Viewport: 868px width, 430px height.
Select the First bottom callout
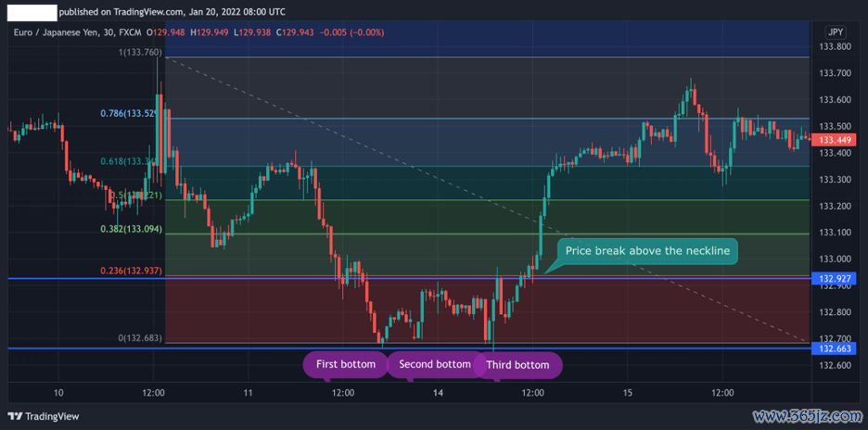point(345,365)
